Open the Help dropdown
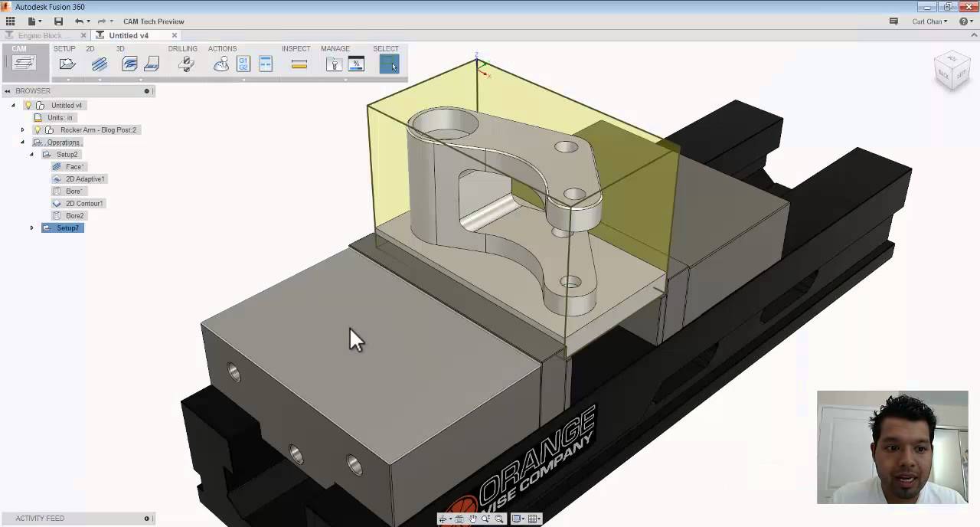Viewport: 980px width, 527px height. click(965, 21)
